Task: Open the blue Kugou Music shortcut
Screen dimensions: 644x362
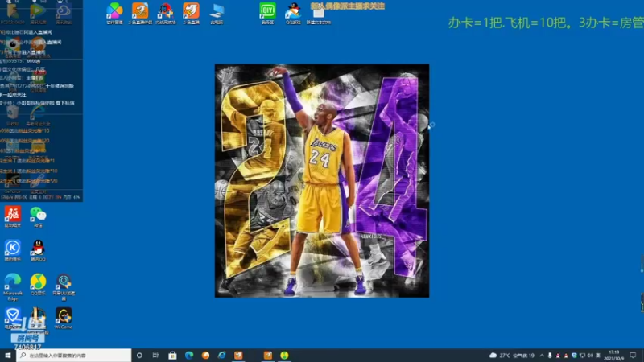Action: [13, 250]
